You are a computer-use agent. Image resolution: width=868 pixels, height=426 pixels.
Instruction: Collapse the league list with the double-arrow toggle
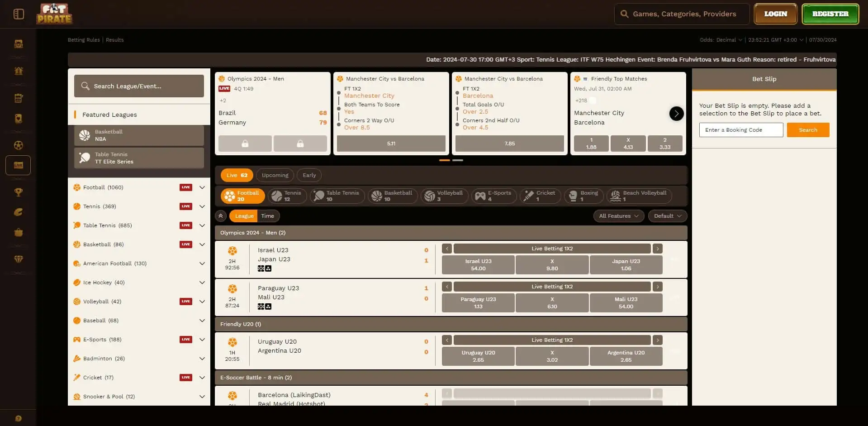pos(221,216)
